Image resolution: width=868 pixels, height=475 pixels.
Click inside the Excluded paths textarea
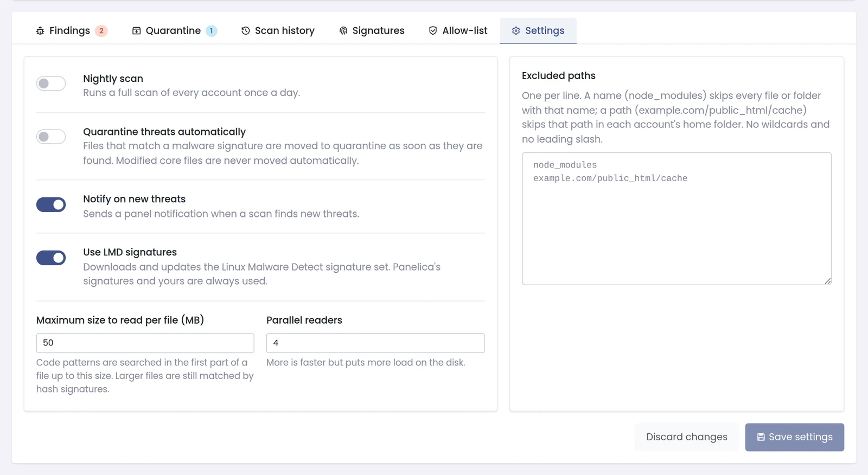(676, 219)
